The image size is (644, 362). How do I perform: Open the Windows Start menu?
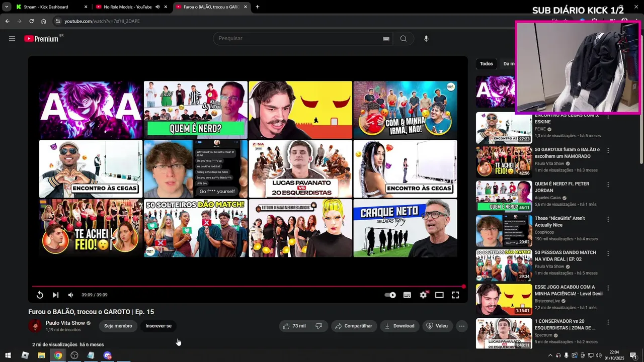click(x=8, y=355)
